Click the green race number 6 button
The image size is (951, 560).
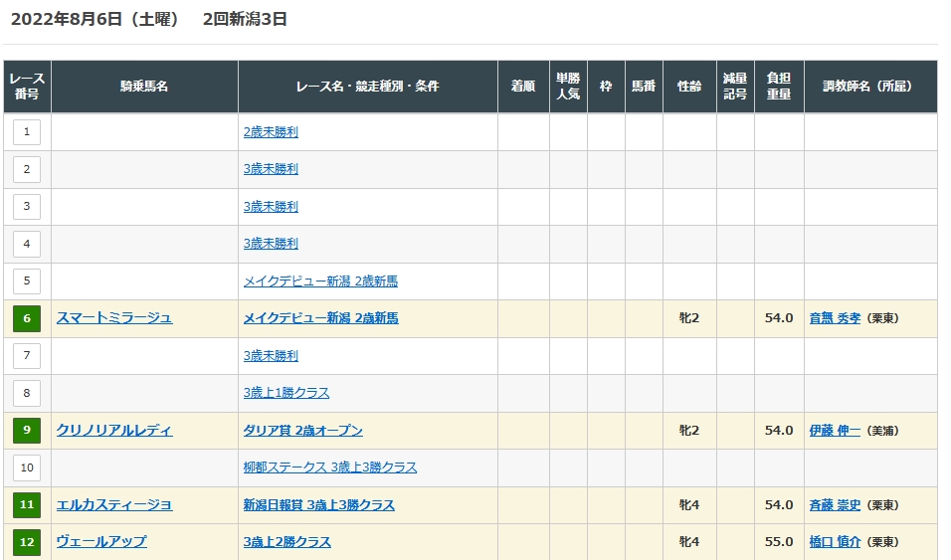click(27, 318)
